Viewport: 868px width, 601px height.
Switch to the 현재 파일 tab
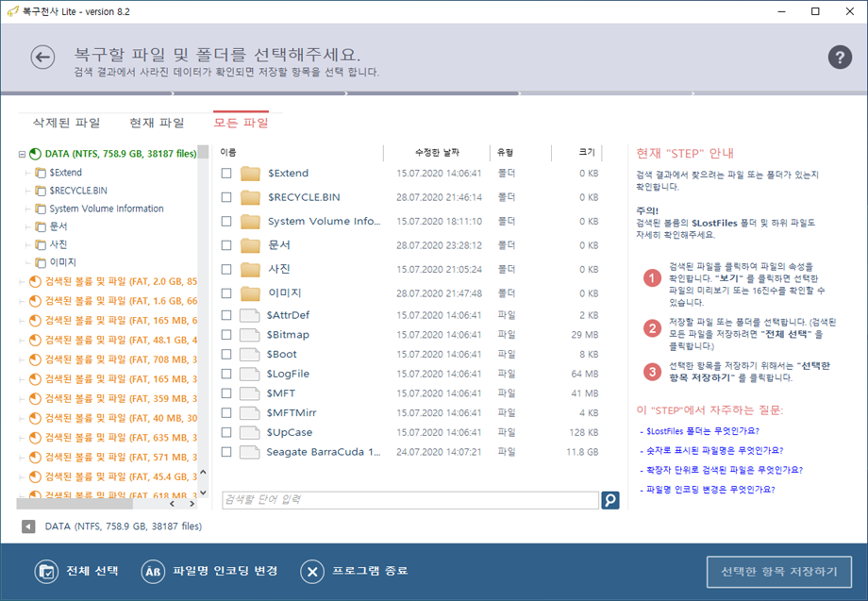(x=158, y=123)
